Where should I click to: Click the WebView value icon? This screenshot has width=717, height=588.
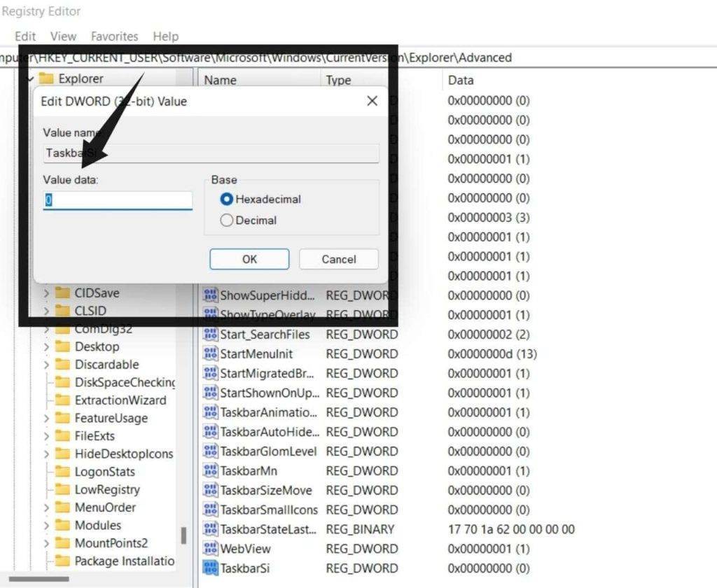209,549
